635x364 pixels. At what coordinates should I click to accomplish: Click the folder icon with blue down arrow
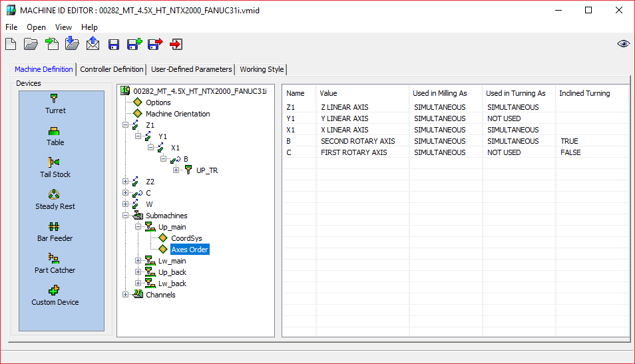point(72,43)
